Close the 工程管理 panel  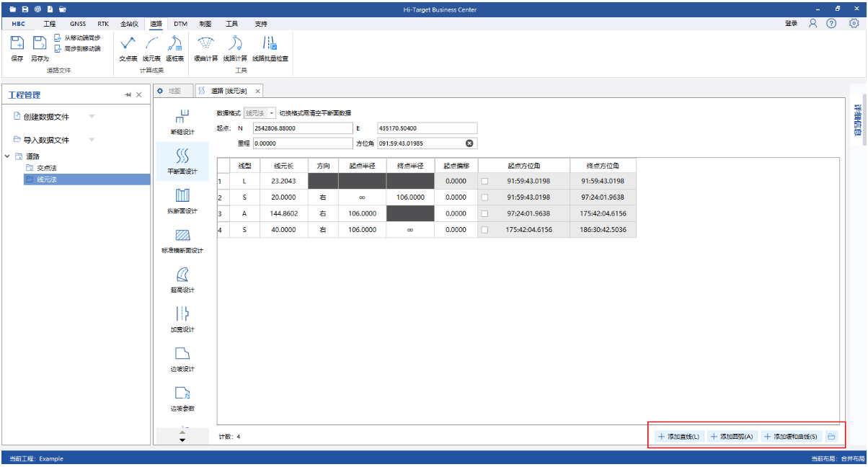139,95
